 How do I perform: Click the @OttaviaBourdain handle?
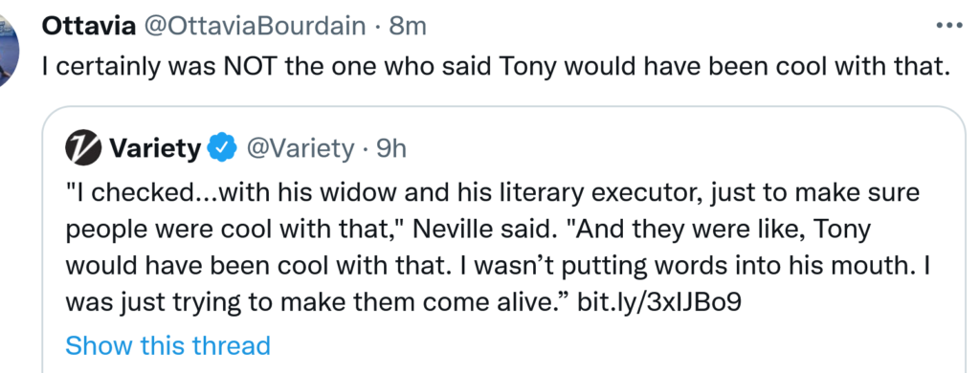[255, 26]
